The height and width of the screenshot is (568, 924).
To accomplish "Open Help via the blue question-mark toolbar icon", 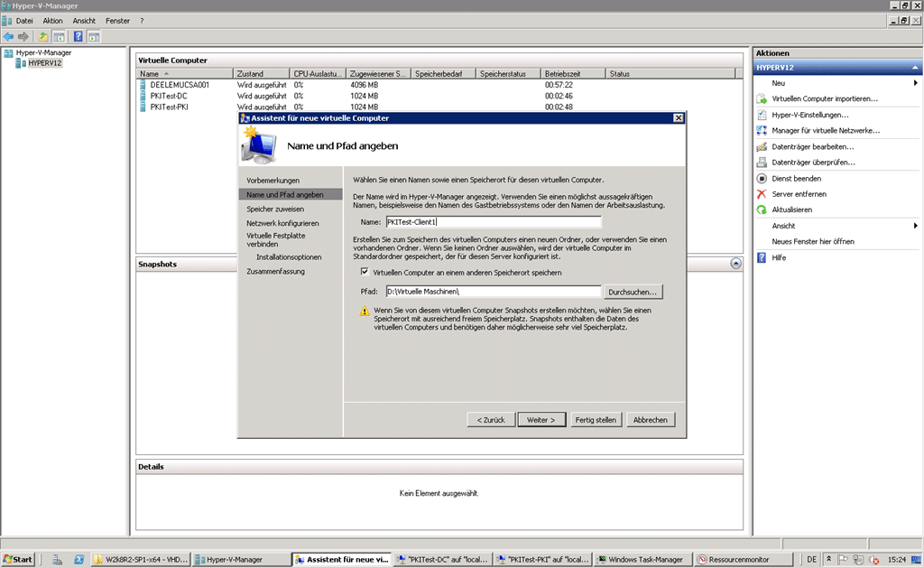I will (x=78, y=36).
